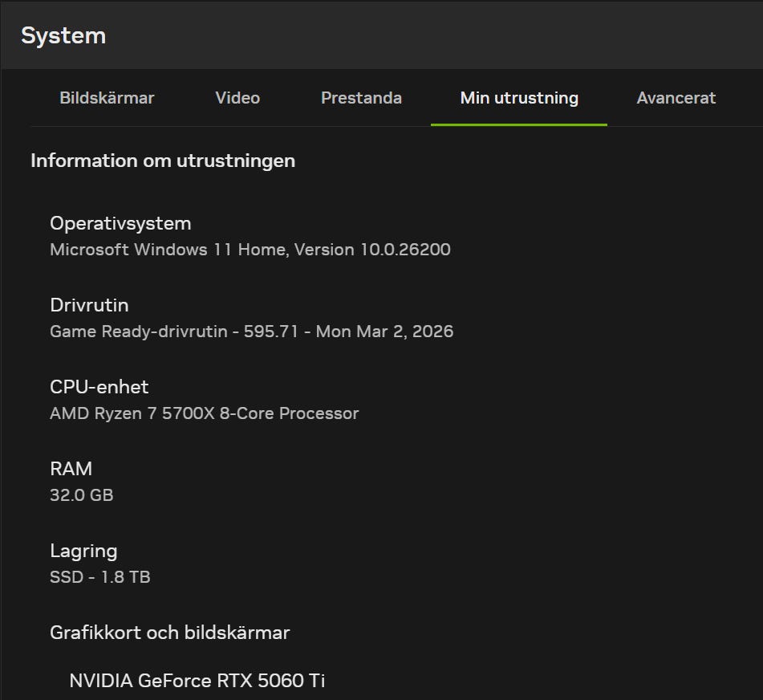Click the Drivrutin label

coord(89,305)
